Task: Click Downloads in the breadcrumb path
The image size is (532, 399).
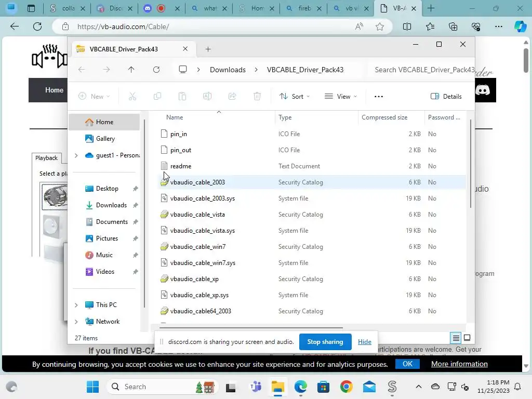Action: coord(228,70)
